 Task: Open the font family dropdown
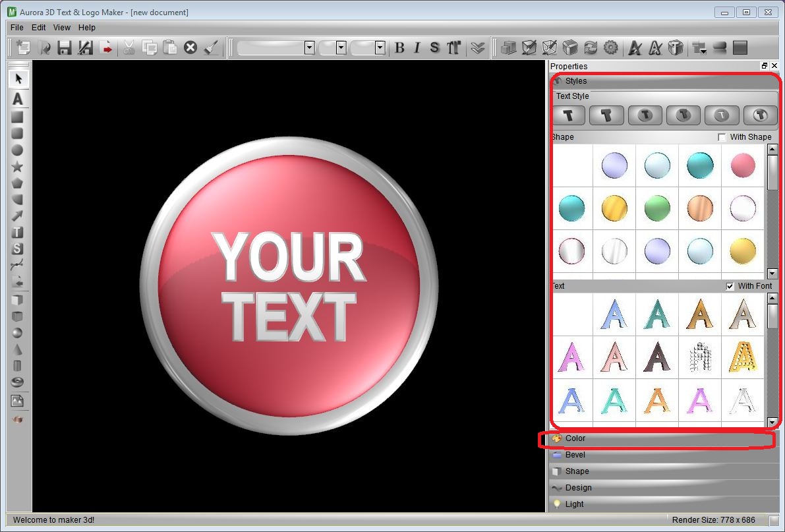point(274,47)
